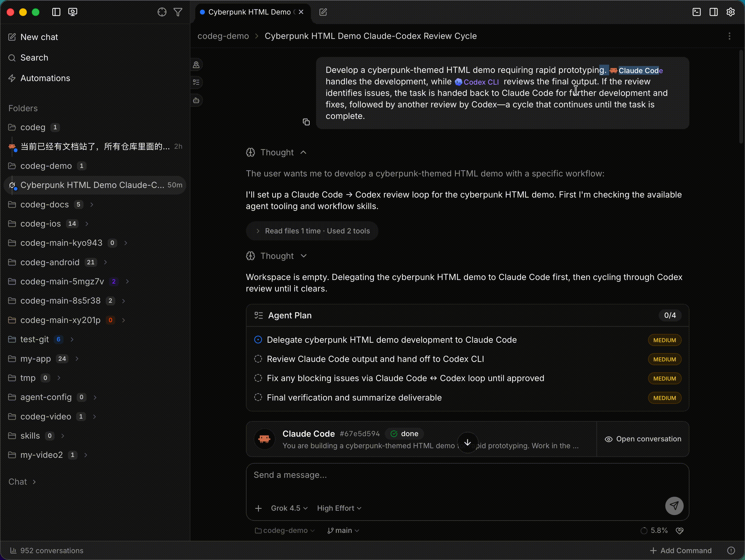Click the heart-check icon beside 5.8%

[680, 531]
